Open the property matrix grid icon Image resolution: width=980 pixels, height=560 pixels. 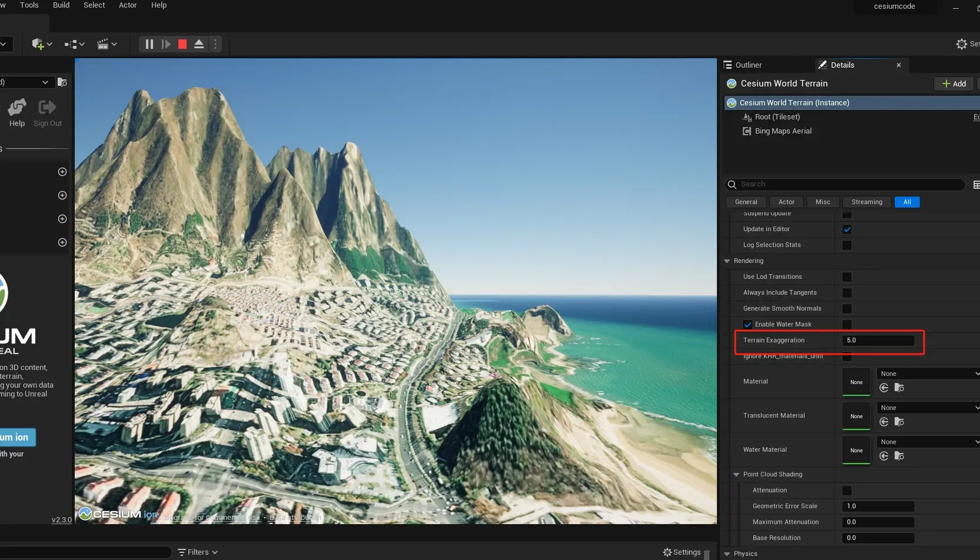point(976,185)
